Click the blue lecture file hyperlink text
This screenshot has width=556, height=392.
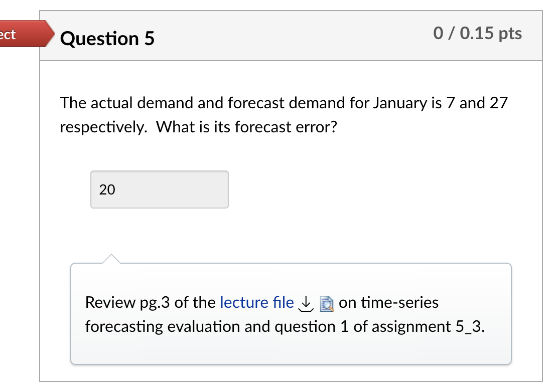point(256,302)
